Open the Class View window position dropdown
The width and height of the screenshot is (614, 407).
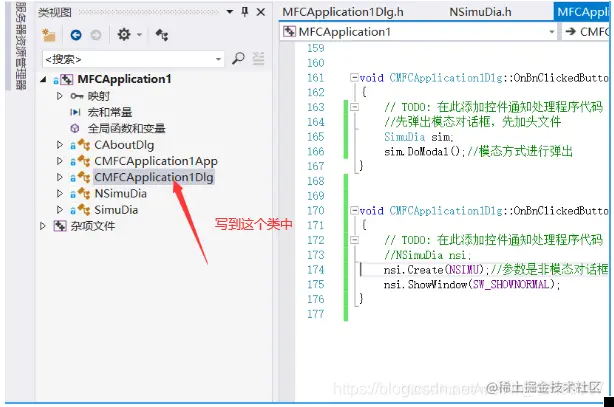click(230, 12)
